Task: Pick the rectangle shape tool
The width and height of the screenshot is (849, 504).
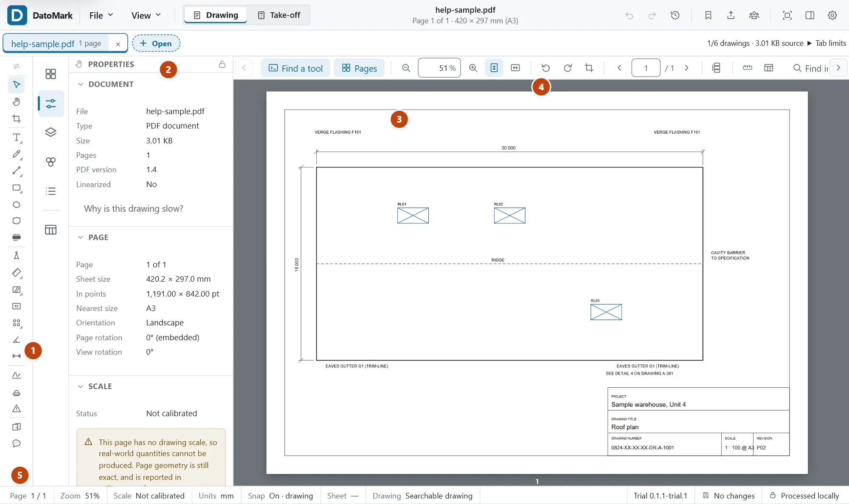Action: (17, 188)
